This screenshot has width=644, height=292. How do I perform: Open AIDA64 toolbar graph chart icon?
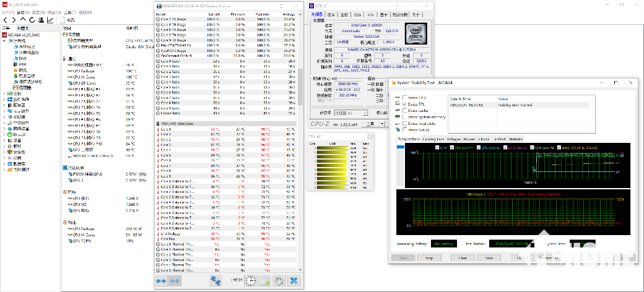click(50, 20)
